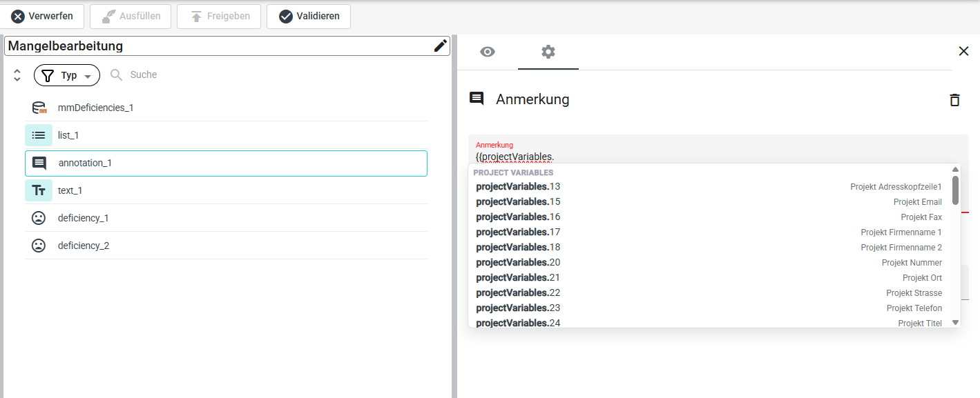Open the deficiency_1 tree row

(x=226, y=218)
